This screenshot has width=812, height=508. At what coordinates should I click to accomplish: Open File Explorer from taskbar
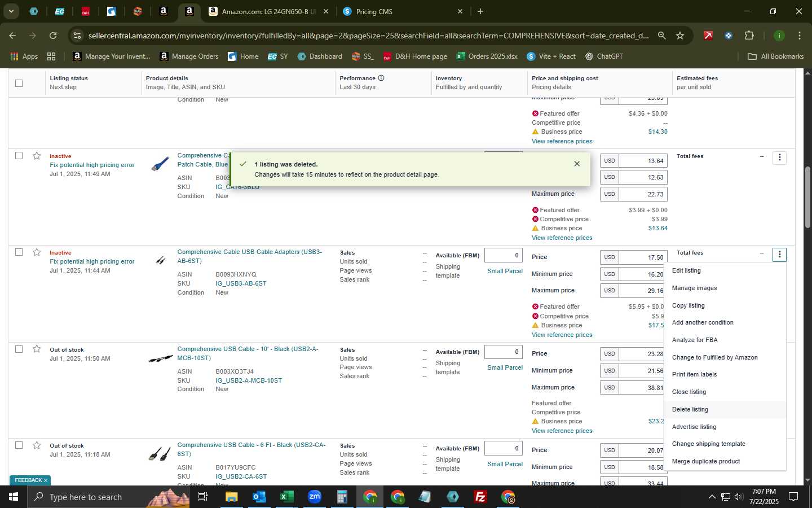tap(231, 497)
